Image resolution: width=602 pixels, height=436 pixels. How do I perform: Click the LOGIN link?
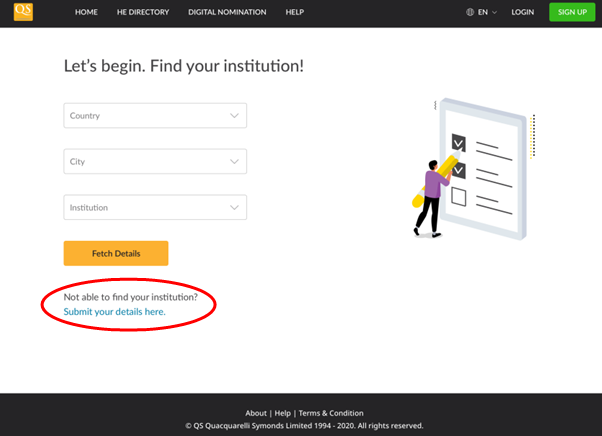click(522, 12)
